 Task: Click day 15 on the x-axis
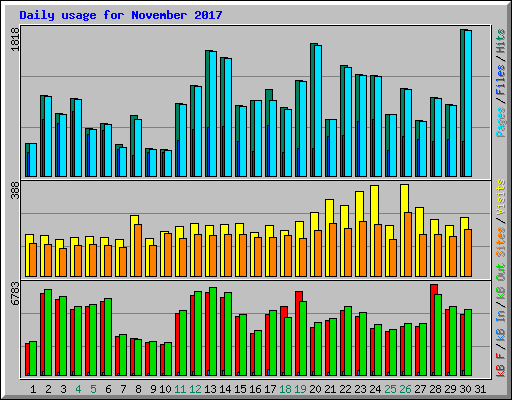pos(240,389)
